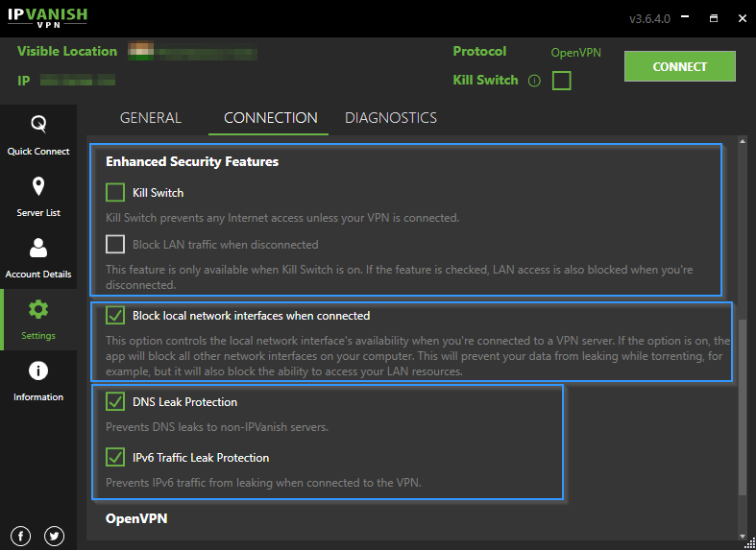Open the DIAGNOSTICS tab
The height and width of the screenshot is (550, 756).
click(391, 118)
